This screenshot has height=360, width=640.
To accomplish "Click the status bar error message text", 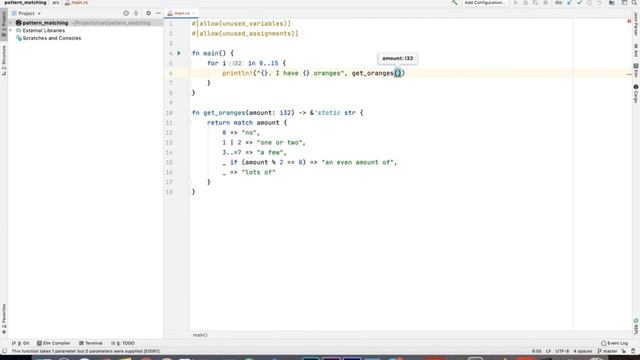I will coord(85,351).
